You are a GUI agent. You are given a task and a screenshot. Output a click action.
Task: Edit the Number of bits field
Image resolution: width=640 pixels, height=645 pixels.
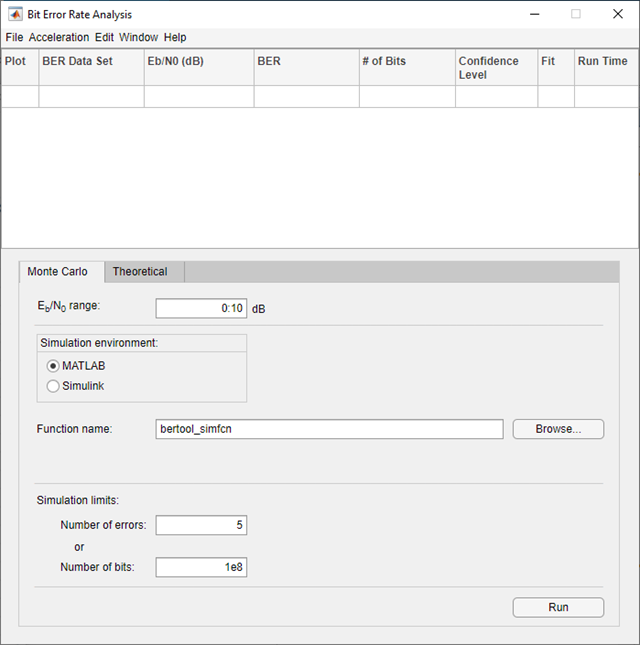201,567
